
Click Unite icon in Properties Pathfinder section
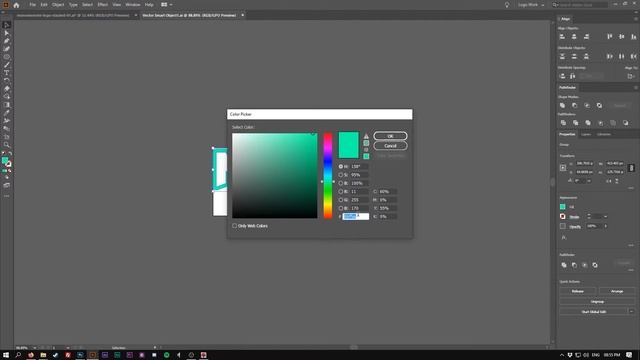pyautogui.click(x=564, y=265)
